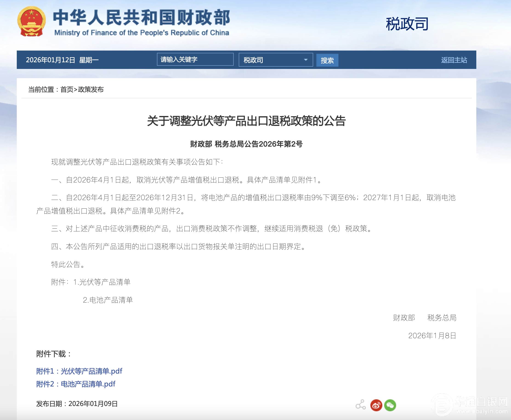This screenshot has height=420, width=511.
Task: Click the English Ministry of Finance subtitle
Action: [142, 33]
